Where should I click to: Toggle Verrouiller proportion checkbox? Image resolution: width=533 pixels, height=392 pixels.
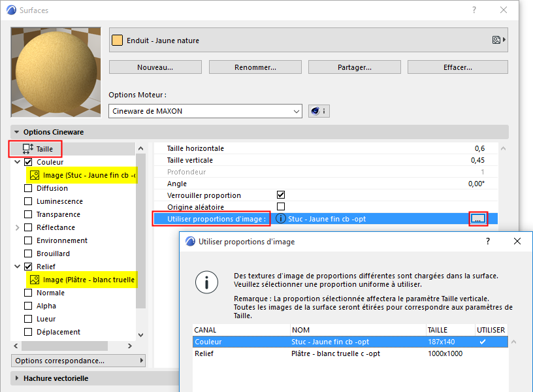pyautogui.click(x=281, y=195)
